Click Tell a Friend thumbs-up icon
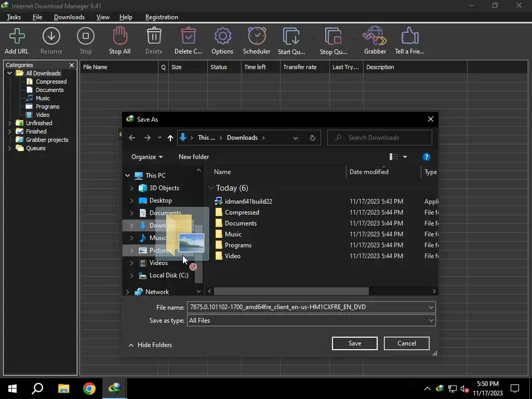 point(409,36)
